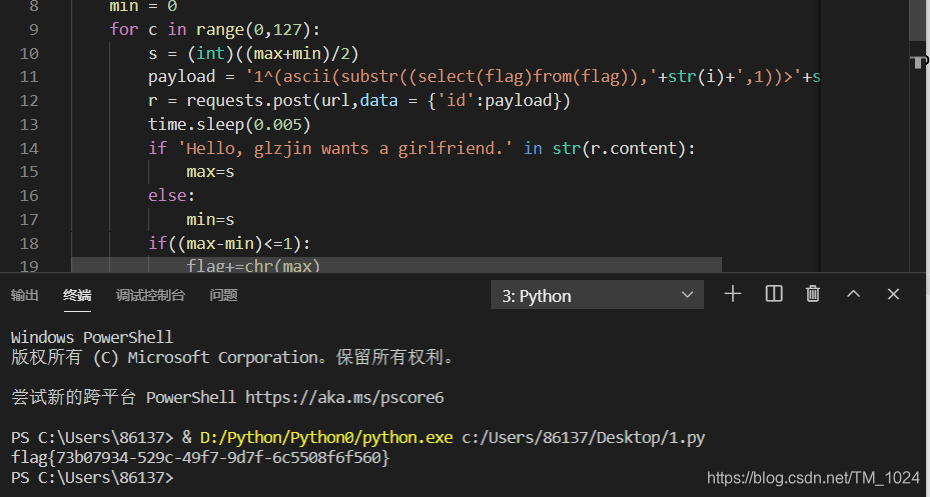
Task: Click the 尝试新的跨平台 PowerShell text
Action: click(123, 397)
